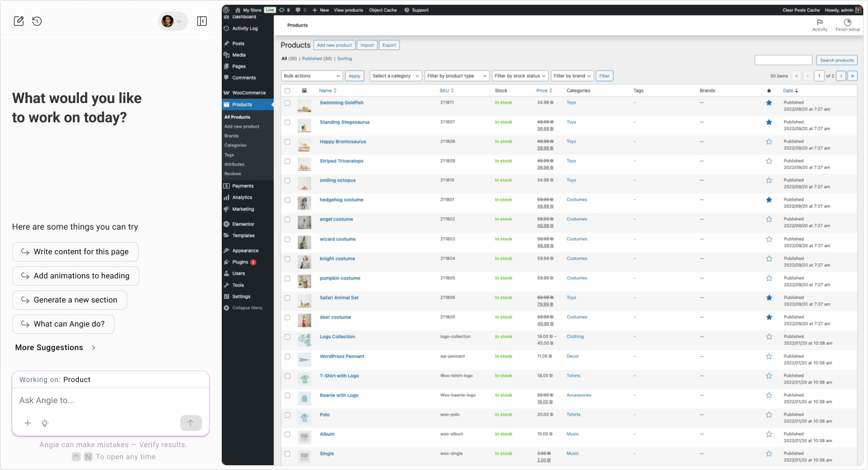Collapse the Angie panel with the sidebar icon
The height and width of the screenshot is (470, 868).
click(x=202, y=20)
